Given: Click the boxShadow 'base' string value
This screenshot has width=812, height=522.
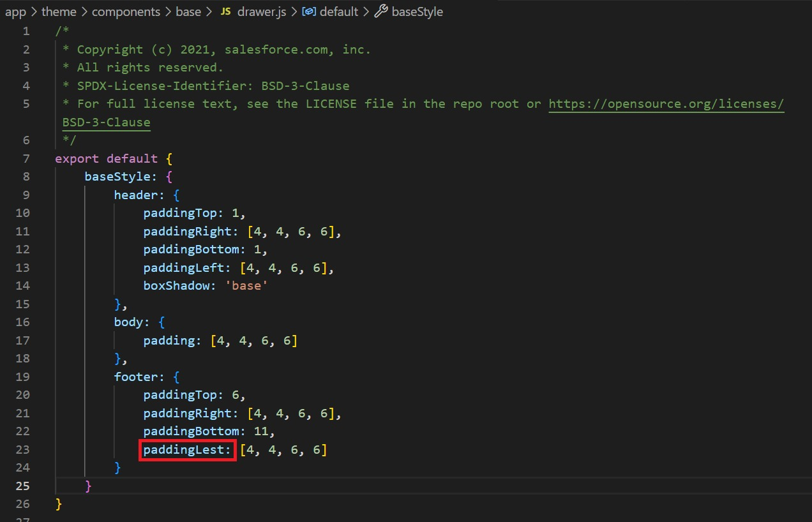Looking at the screenshot, I should (246, 285).
